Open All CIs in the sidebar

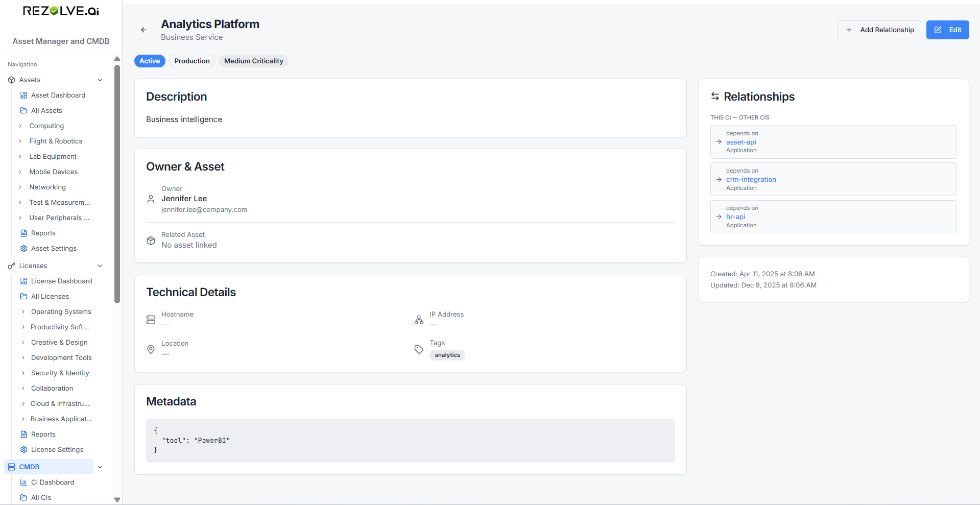41,498
